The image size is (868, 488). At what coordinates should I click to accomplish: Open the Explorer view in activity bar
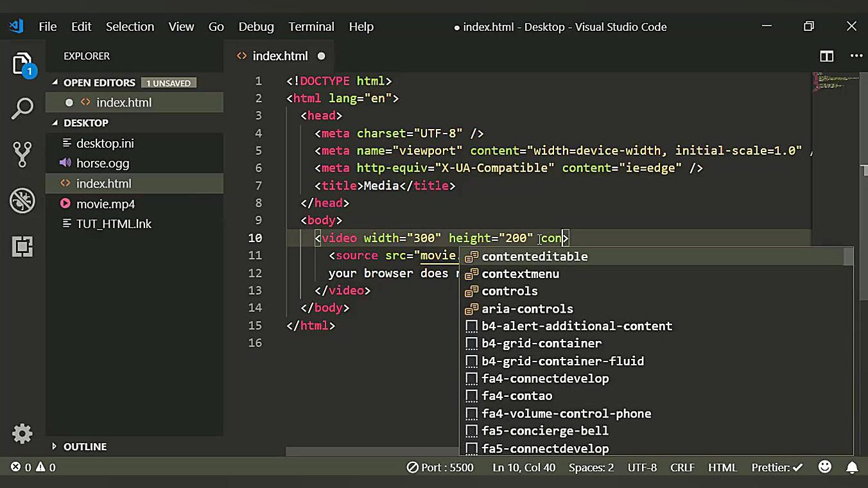pyautogui.click(x=22, y=64)
